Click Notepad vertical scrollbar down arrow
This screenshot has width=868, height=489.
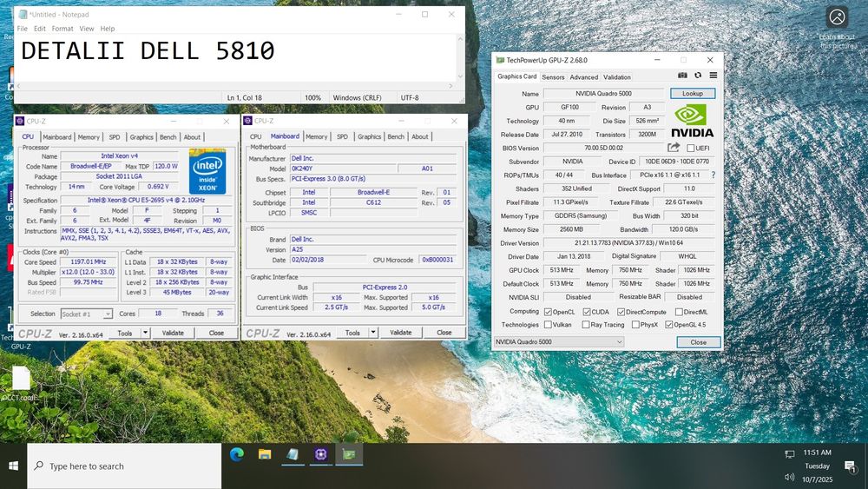[460, 76]
